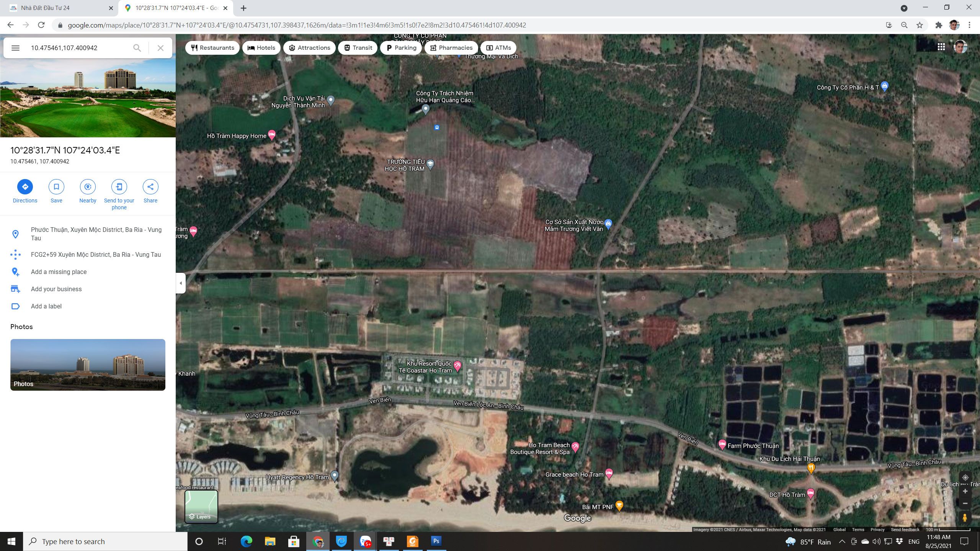Filter map by Parking

[401, 48]
